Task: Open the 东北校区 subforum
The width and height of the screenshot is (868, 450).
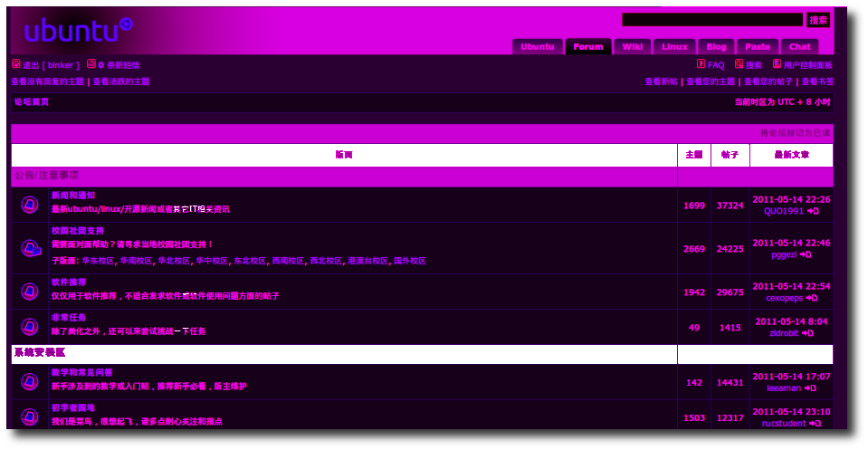Action: point(250,261)
